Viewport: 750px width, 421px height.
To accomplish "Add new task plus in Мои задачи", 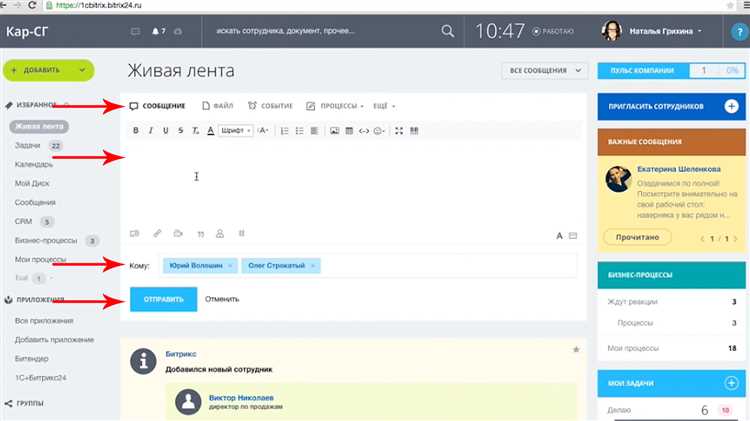I will coord(731,383).
